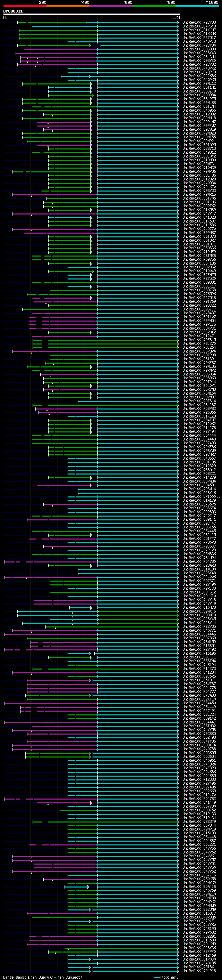Click the Large gaps legend text
Screen dimensions: 222x980
pyautogui.click(x=43, y=977)
